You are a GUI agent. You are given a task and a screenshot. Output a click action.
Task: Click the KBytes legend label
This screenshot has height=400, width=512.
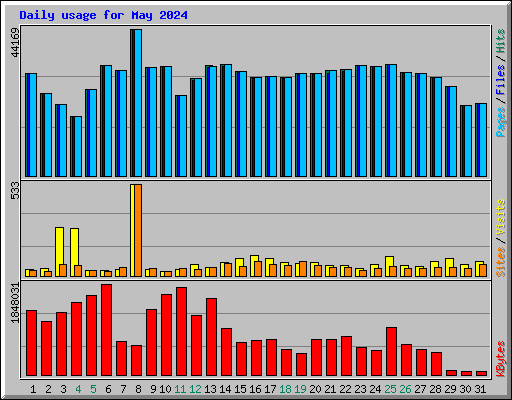501,359
